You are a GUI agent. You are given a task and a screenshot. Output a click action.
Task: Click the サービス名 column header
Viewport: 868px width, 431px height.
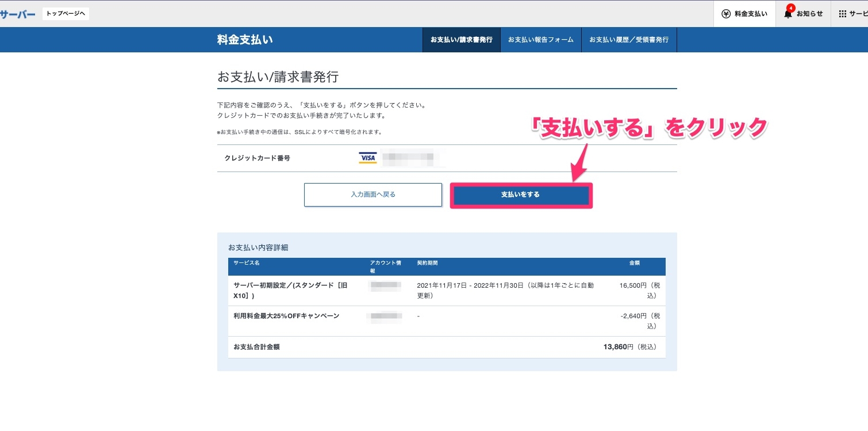[247, 263]
